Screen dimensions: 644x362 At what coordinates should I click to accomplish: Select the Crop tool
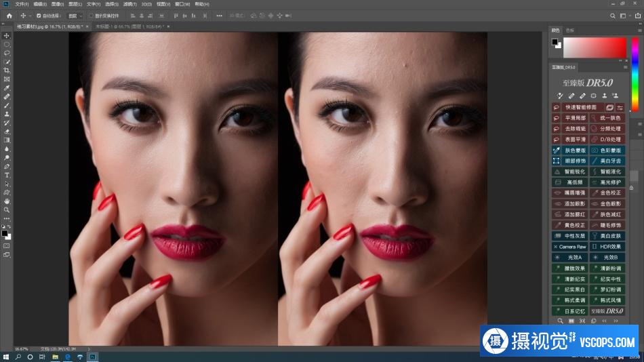(x=7, y=71)
